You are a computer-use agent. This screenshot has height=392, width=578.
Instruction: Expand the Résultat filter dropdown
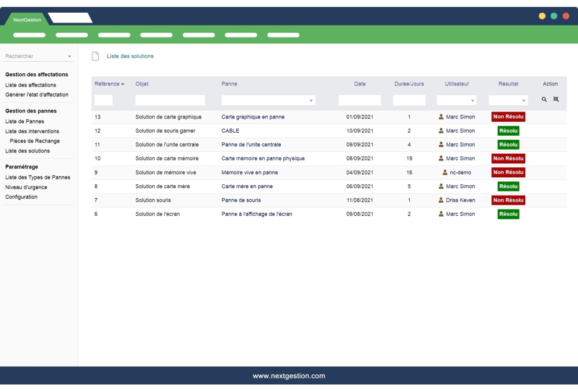(x=523, y=99)
